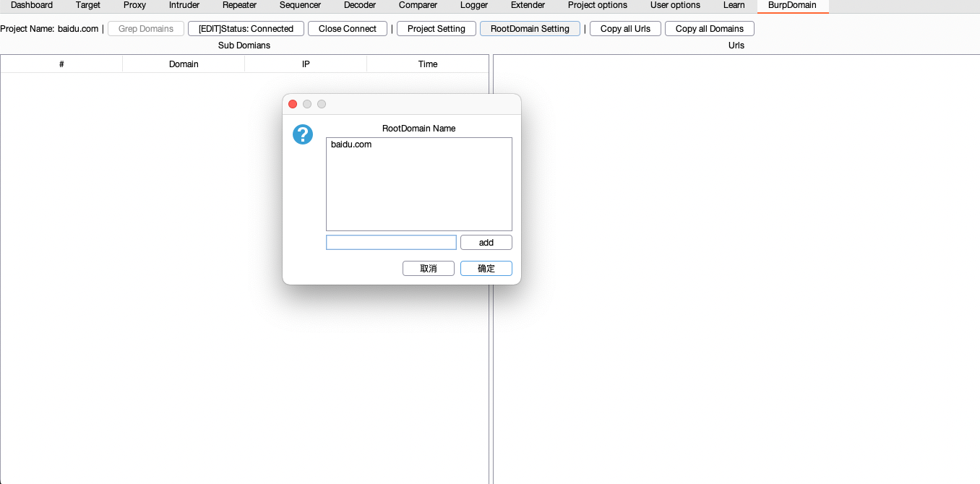The height and width of the screenshot is (484, 980).
Task: Click the RootDomain Name label
Action: click(419, 129)
